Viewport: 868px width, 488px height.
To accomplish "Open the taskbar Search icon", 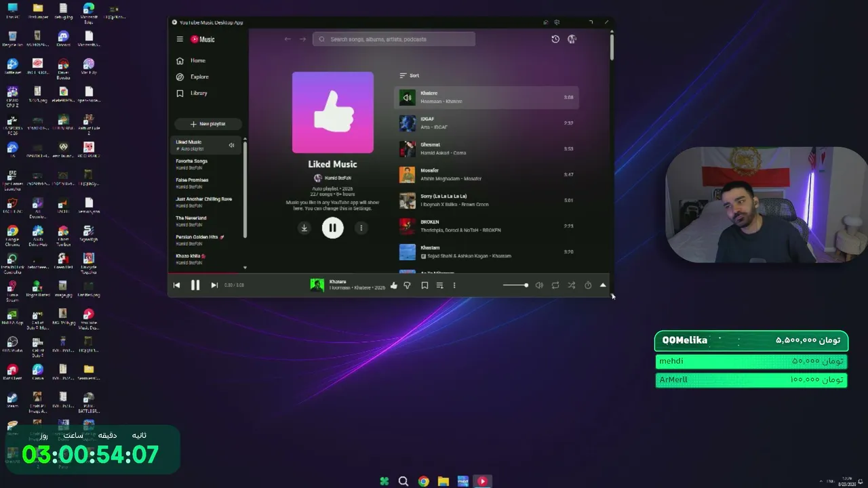I will [x=403, y=481].
